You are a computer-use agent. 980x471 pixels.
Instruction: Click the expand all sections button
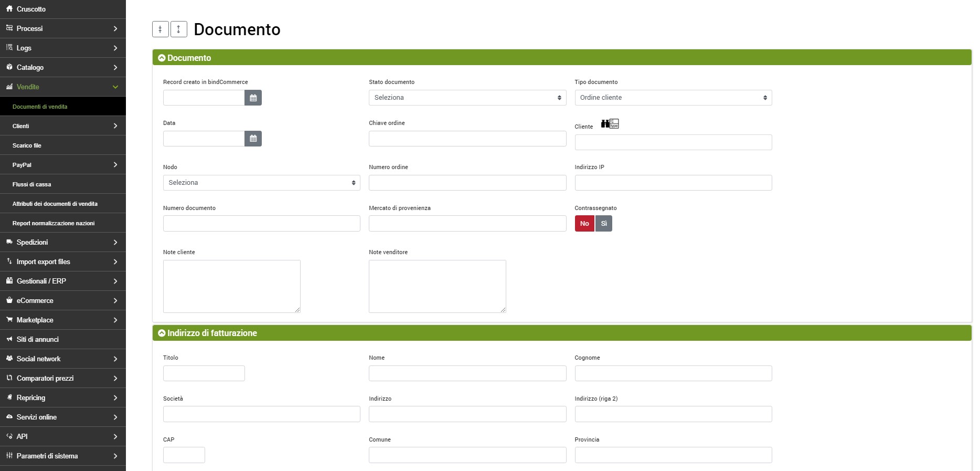pos(179,29)
